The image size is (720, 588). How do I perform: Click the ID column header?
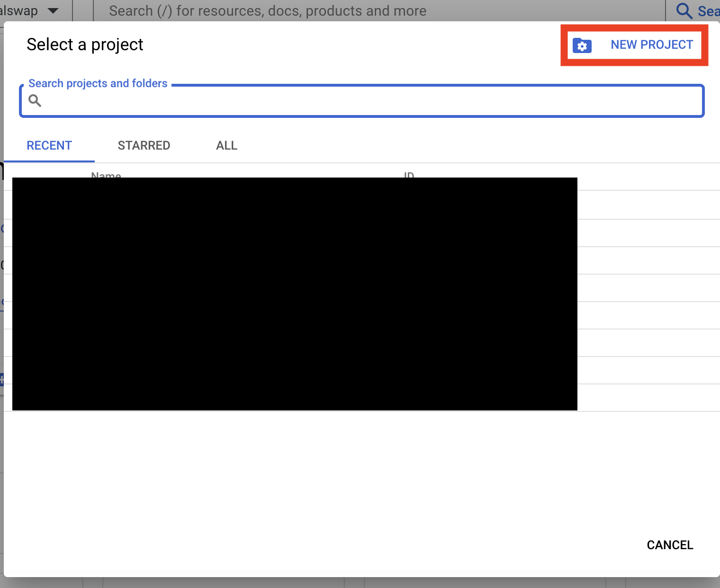point(409,175)
